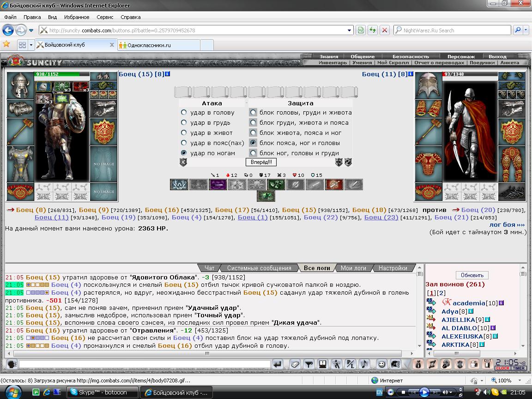Click "Боец (16)" in the team list
Image resolution: width=532 pixels, height=399 pixels.
click(x=162, y=210)
